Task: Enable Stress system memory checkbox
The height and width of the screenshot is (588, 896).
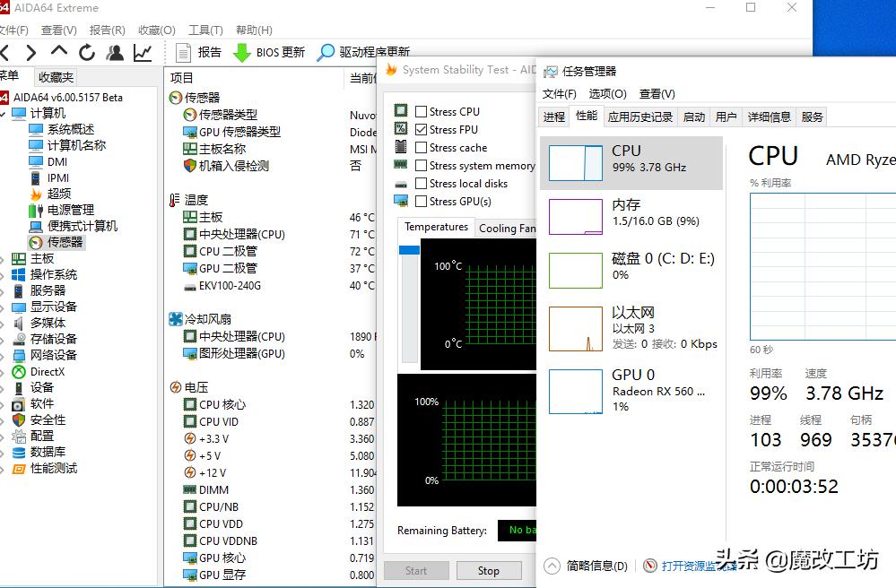Action: (422, 166)
